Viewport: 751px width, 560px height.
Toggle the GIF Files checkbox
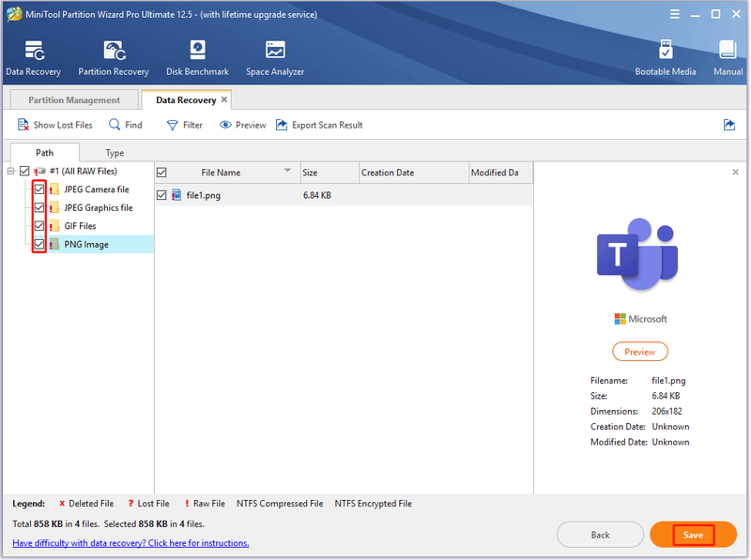click(39, 226)
